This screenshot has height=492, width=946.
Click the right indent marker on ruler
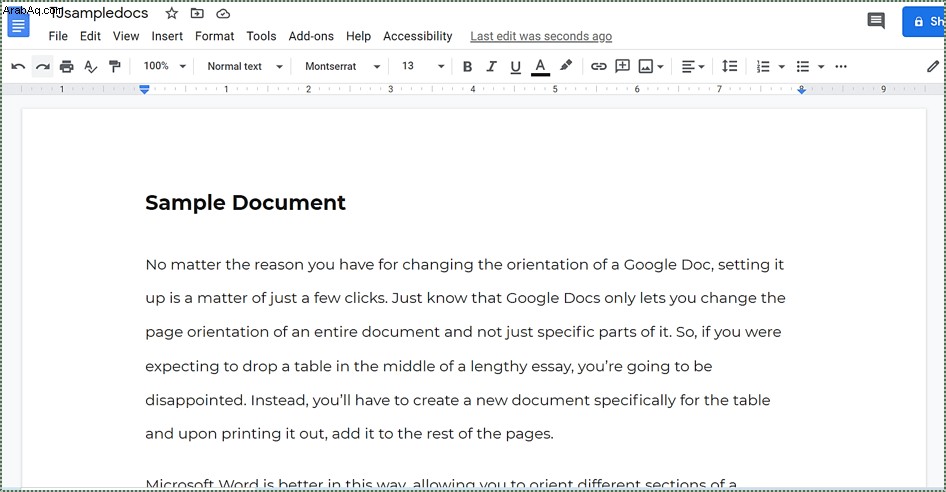coord(801,90)
